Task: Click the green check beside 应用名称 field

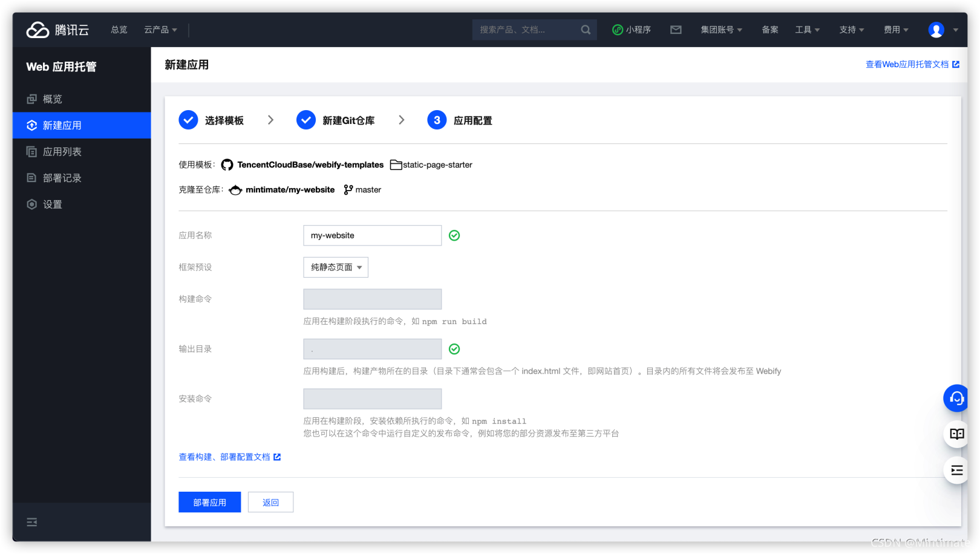Action: 454,236
